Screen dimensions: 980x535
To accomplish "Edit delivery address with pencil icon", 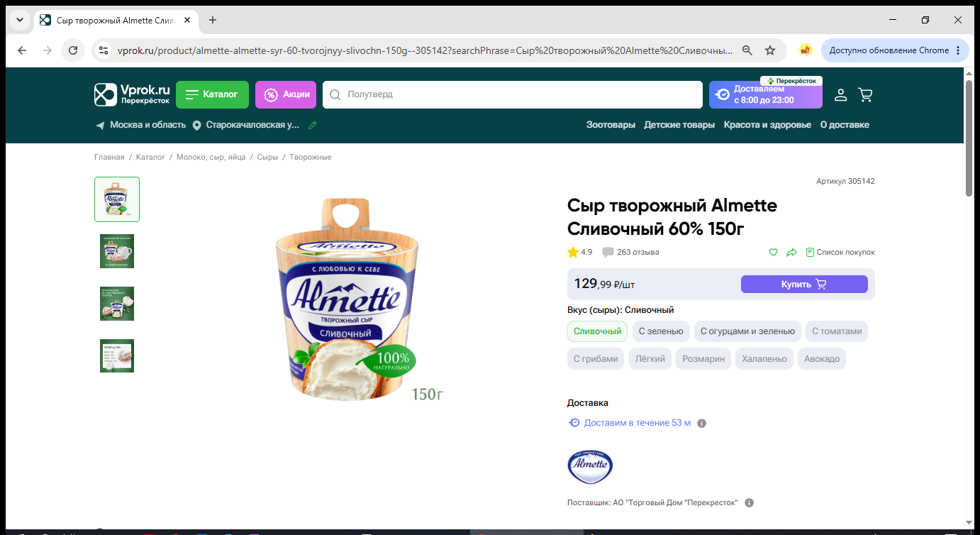I will pos(313,125).
